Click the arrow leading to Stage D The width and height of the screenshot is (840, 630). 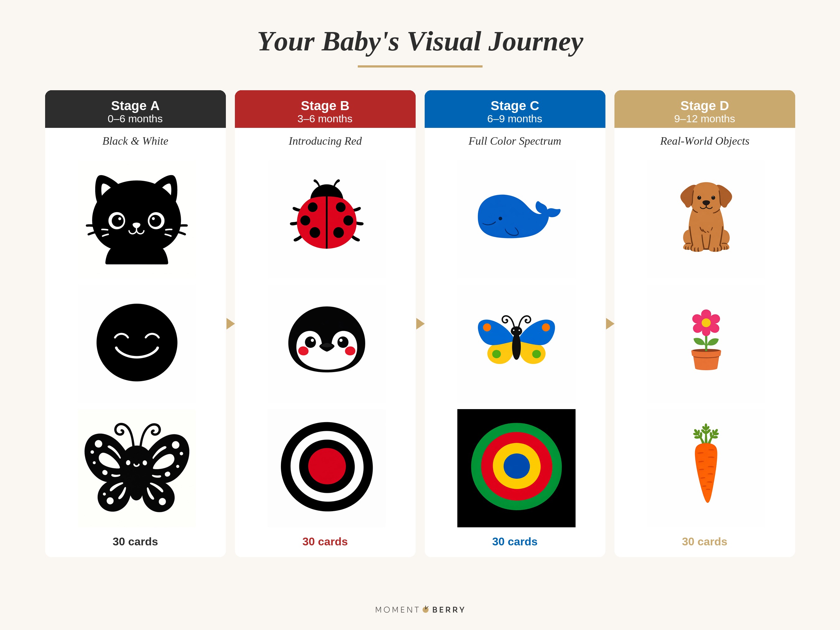coord(609,324)
